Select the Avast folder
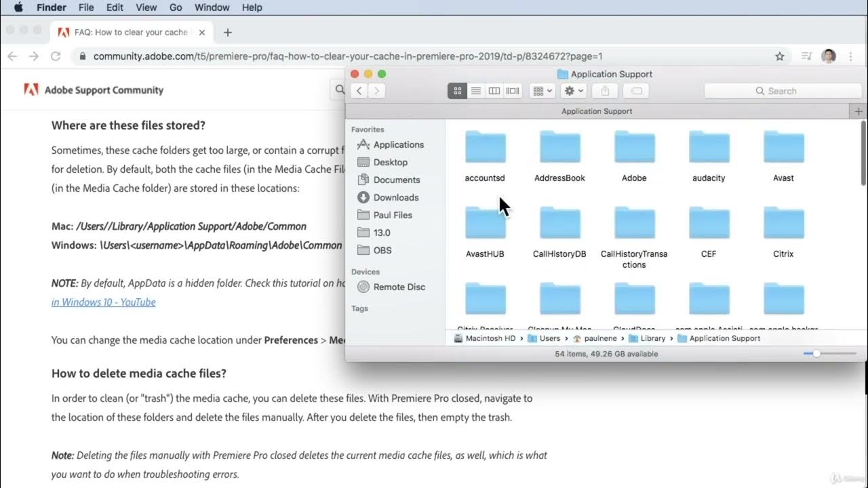The height and width of the screenshot is (488, 868). click(x=783, y=157)
